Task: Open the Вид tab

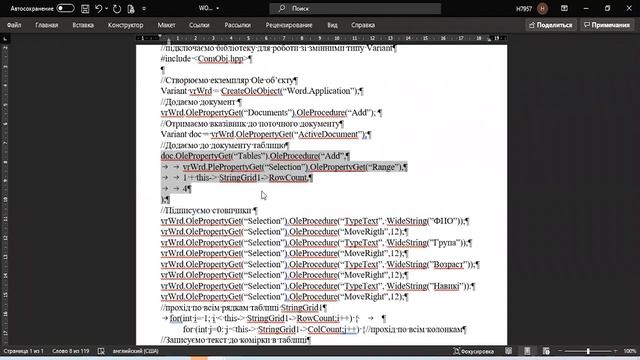Action: coord(332,25)
